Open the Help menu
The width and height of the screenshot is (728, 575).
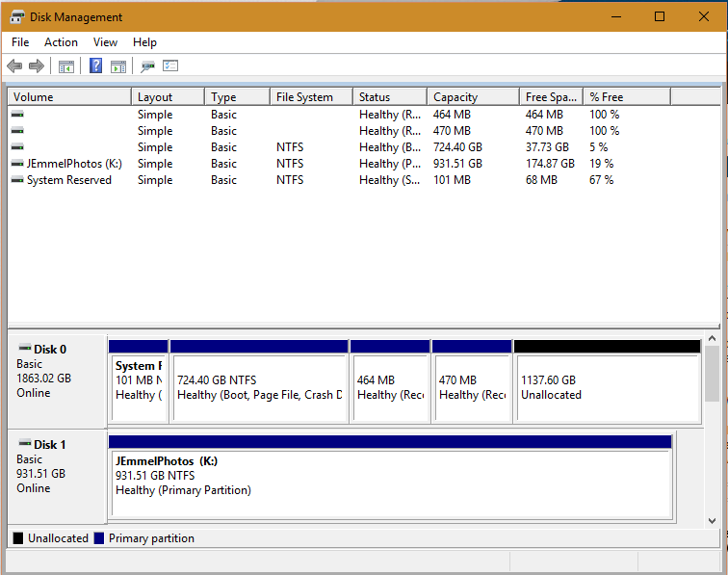(x=144, y=42)
